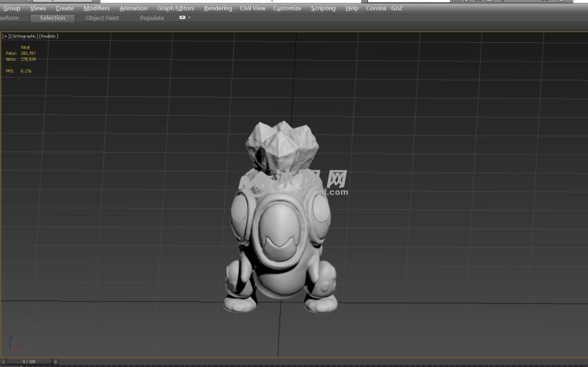Switch to the Populate ribbon tab
588x367 pixels.
(151, 18)
